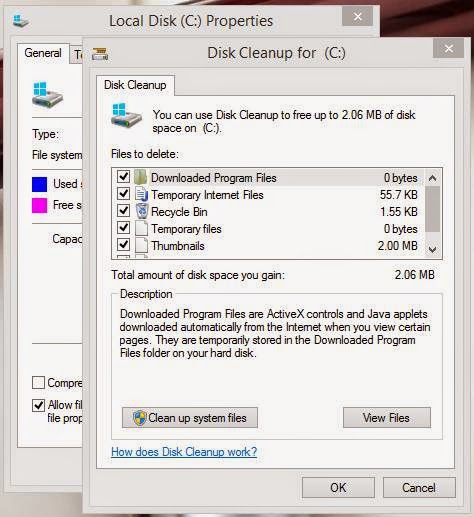
Task: Click the drive icon beside cleanup message
Action: [x=126, y=119]
